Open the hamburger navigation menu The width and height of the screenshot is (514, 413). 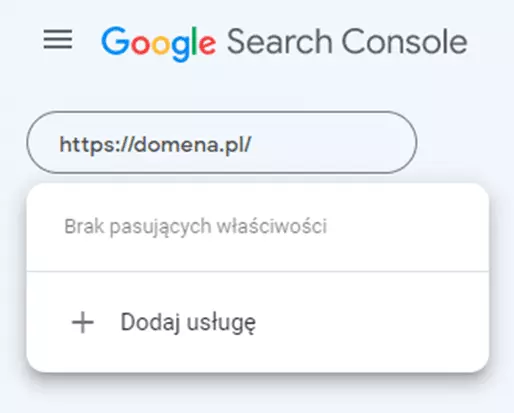tap(58, 39)
